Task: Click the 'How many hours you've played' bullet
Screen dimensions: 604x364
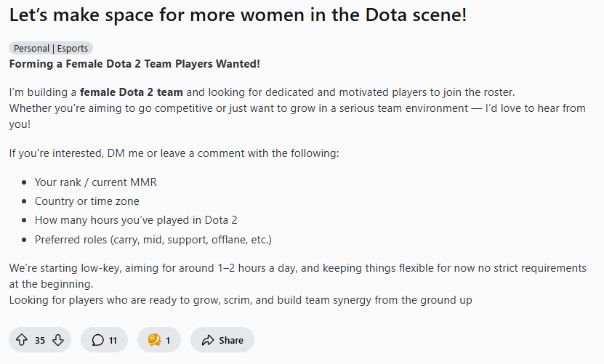Action: (x=136, y=220)
